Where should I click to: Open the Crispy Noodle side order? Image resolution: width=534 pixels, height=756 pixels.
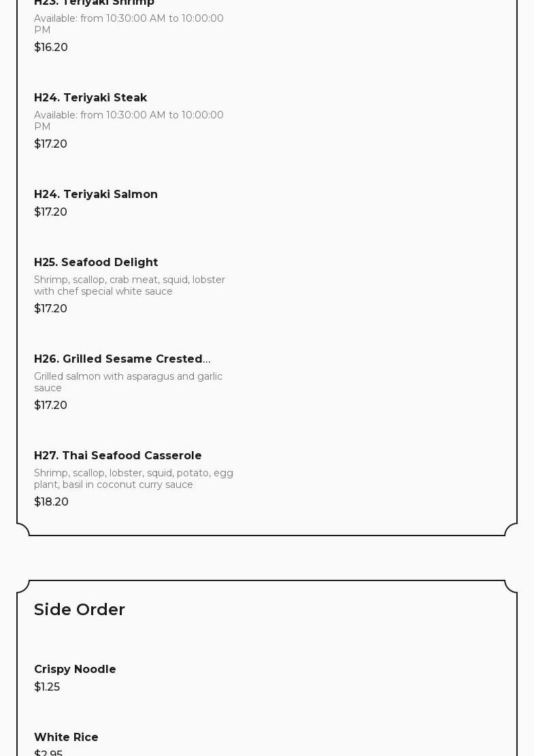point(75,669)
